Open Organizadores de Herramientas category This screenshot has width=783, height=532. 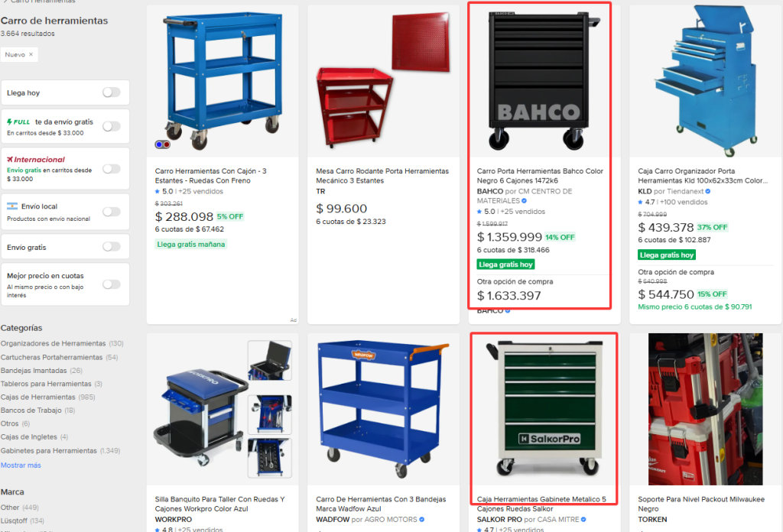(x=53, y=343)
